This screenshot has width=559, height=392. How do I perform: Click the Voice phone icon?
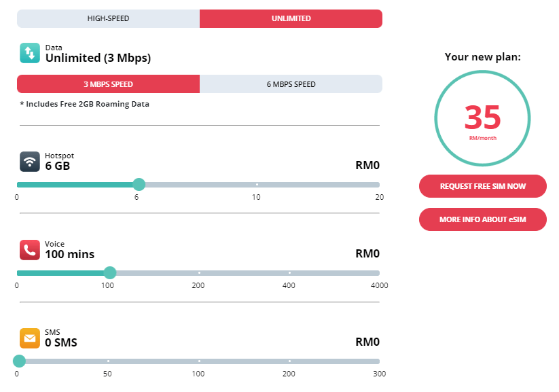(30, 250)
